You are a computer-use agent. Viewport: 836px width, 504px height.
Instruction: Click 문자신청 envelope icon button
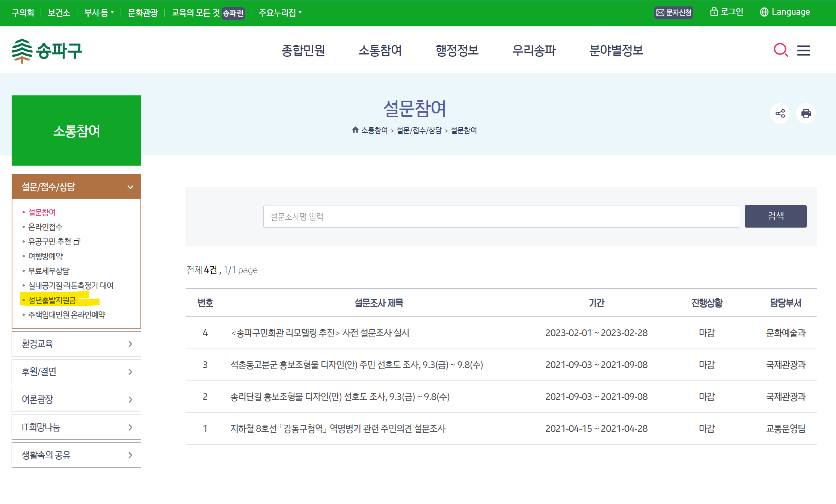673,13
